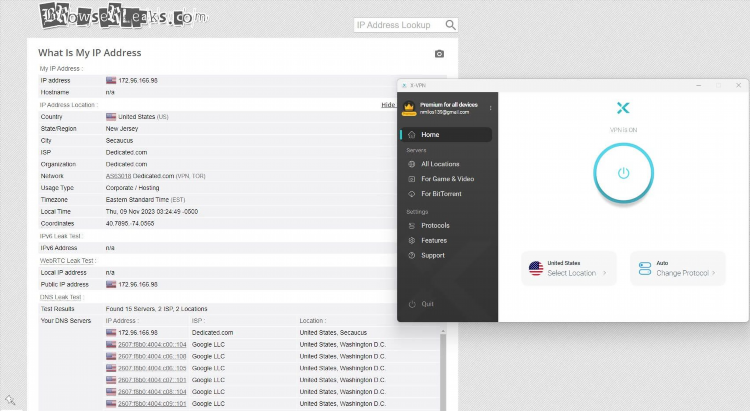This screenshot has width=750, height=411.
Task: Open For Game & Video servers
Action: [447, 179]
